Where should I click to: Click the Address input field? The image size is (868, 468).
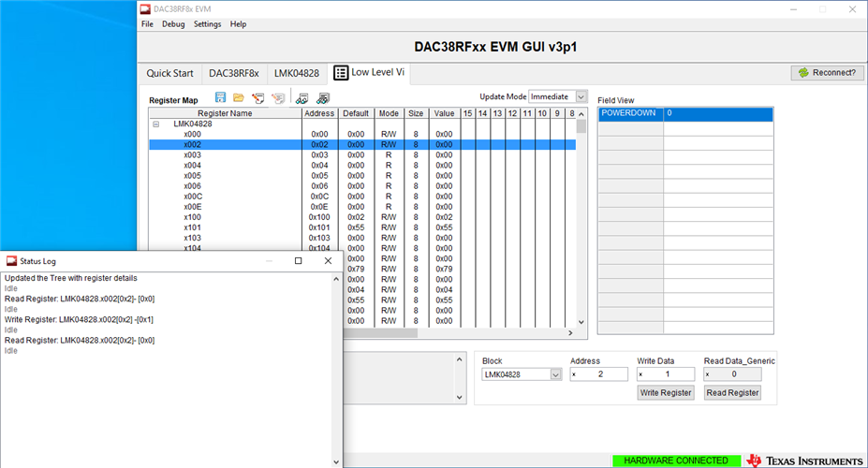[x=599, y=374]
